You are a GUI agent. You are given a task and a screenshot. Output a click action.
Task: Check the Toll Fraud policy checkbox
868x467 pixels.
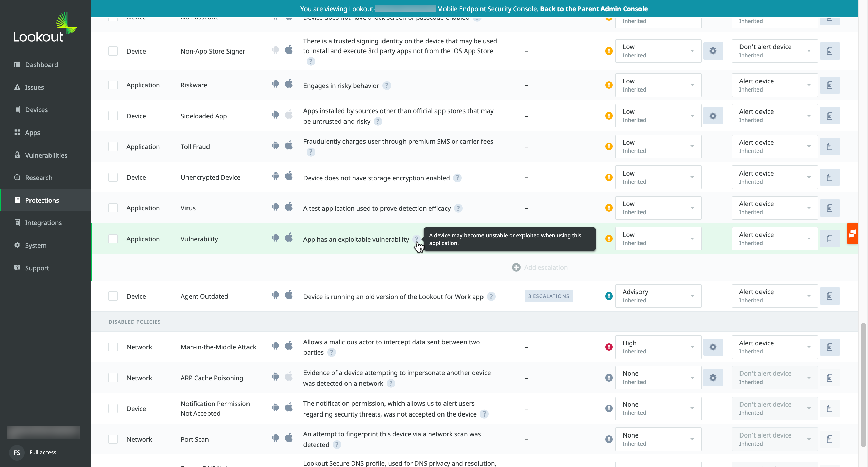click(113, 147)
